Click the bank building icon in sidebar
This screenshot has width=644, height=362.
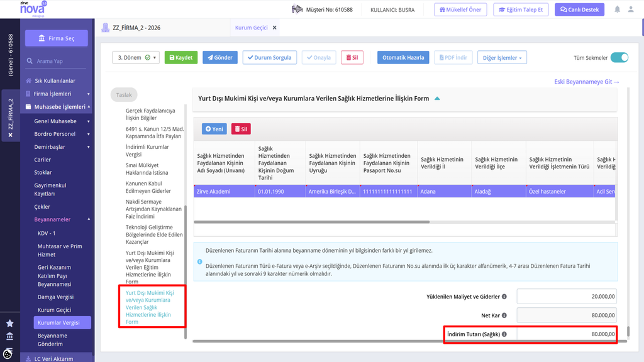pyautogui.click(x=10, y=337)
